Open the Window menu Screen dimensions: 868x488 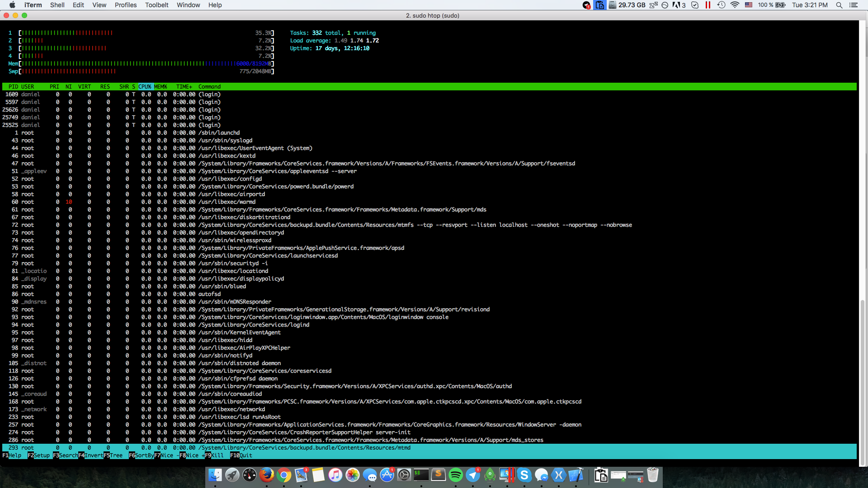(x=188, y=5)
